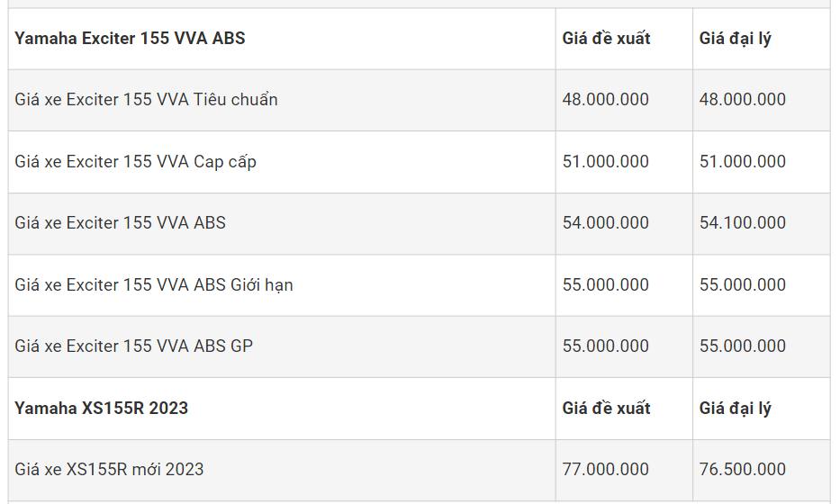Click the 54.100.000 dealer price cell

(742, 223)
